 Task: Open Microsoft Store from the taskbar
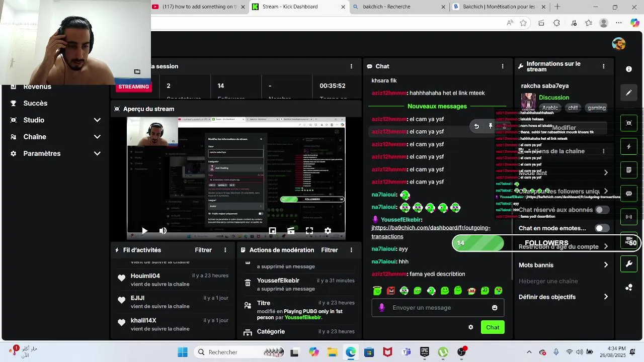(369, 352)
